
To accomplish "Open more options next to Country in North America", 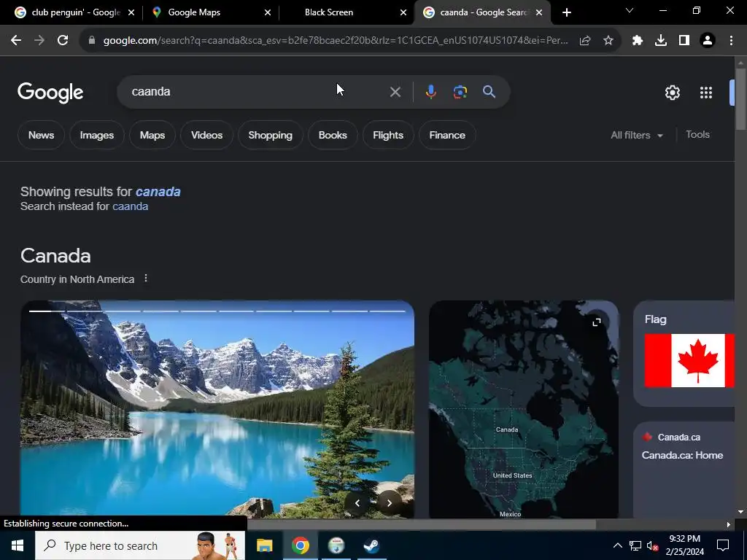I will (x=146, y=279).
